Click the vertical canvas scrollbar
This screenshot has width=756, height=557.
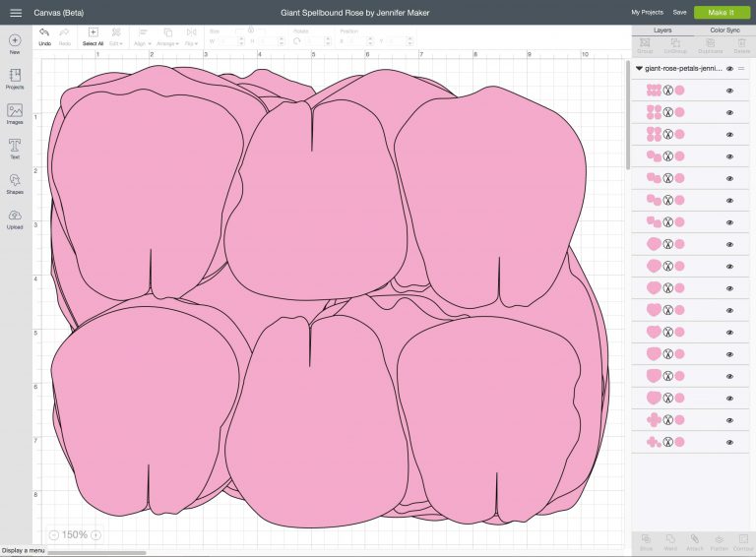627,116
